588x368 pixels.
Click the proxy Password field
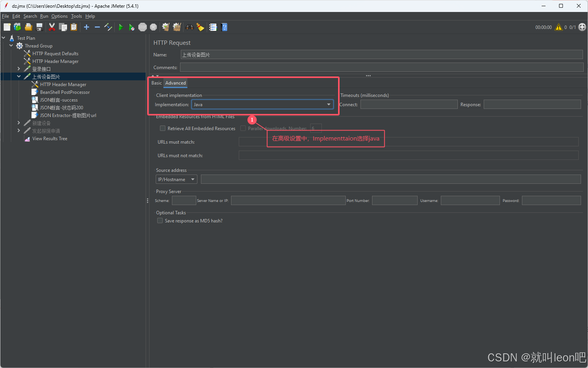(551, 200)
